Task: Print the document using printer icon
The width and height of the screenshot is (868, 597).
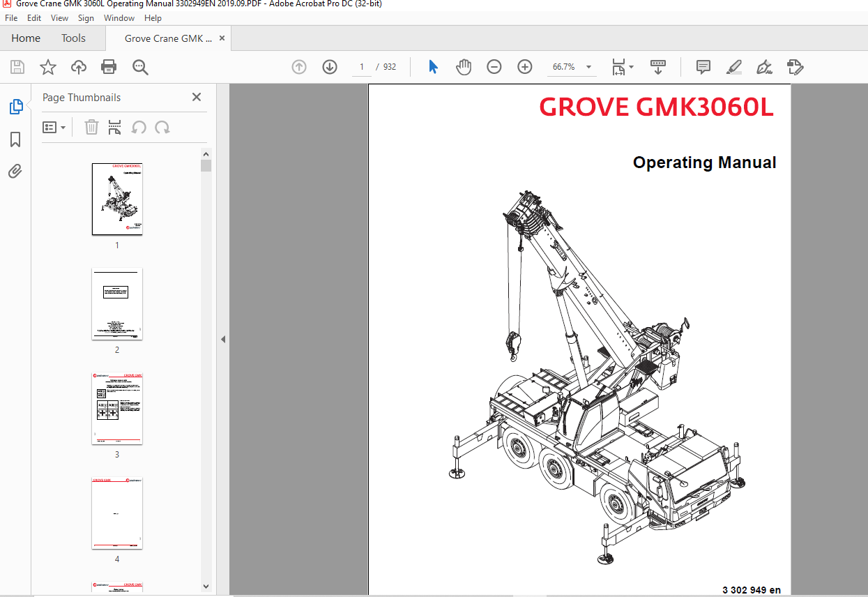Action: coord(109,67)
